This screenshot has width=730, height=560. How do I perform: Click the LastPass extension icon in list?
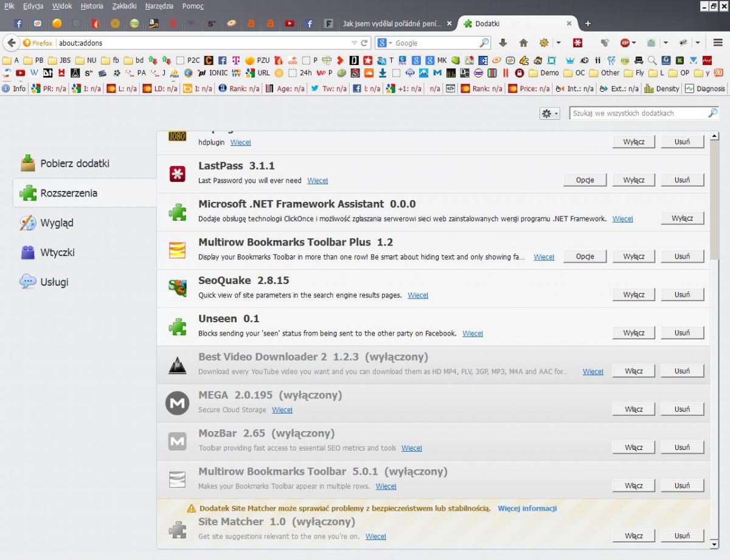(x=177, y=173)
